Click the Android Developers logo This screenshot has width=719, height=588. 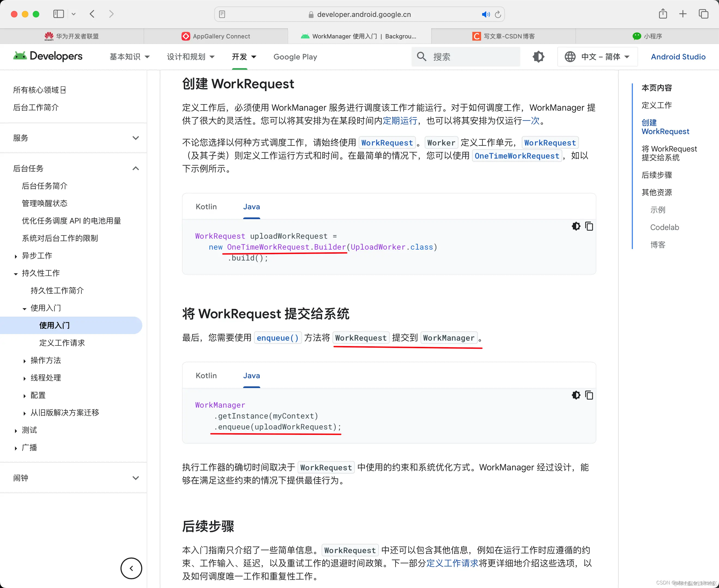(x=47, y=56)
